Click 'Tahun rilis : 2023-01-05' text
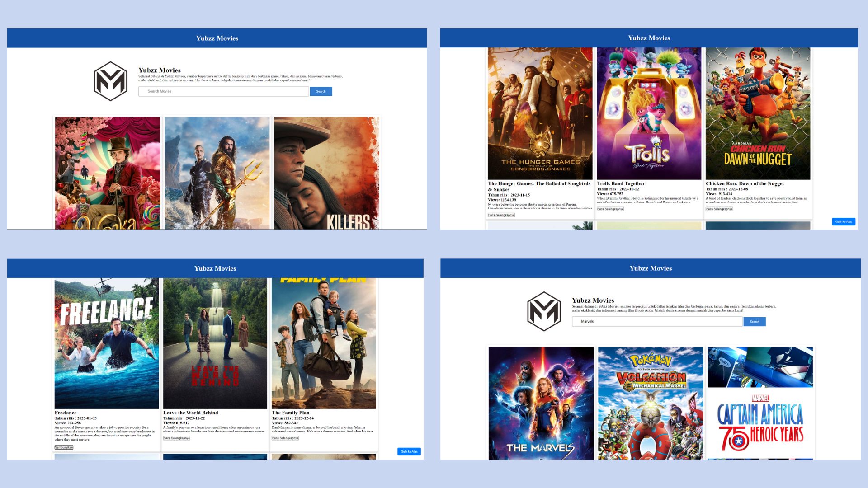This screenshot has width=868, height=488. point(75,418)
